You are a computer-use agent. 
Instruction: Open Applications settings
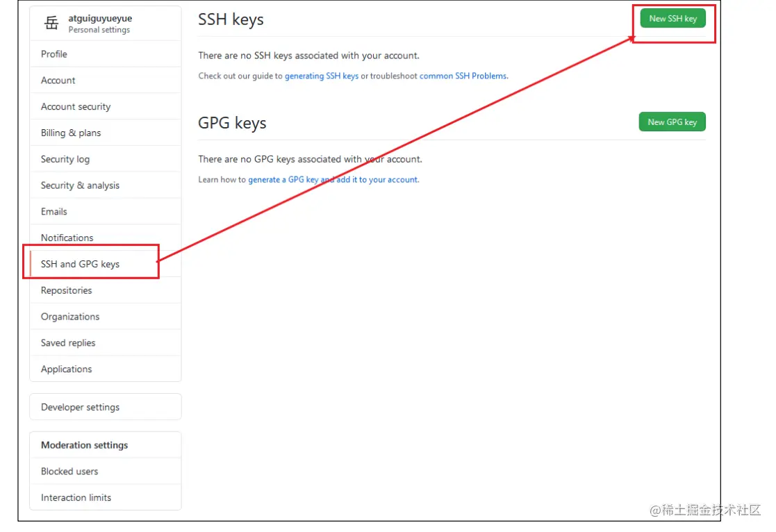coord(106,369)
